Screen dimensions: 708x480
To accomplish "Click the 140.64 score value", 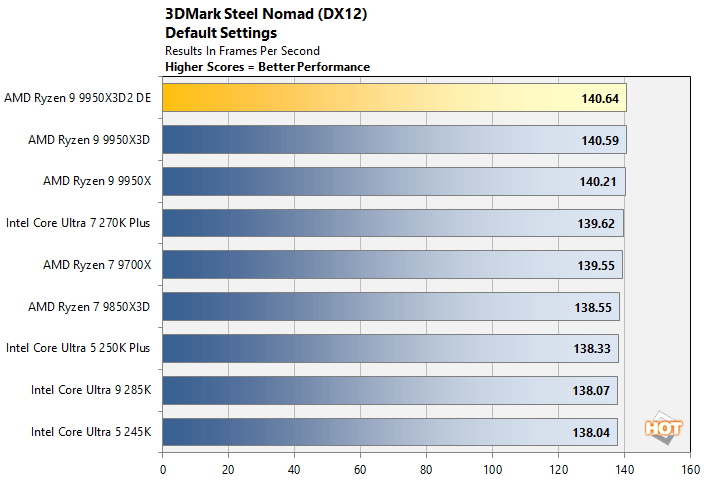I will point(600,99).
